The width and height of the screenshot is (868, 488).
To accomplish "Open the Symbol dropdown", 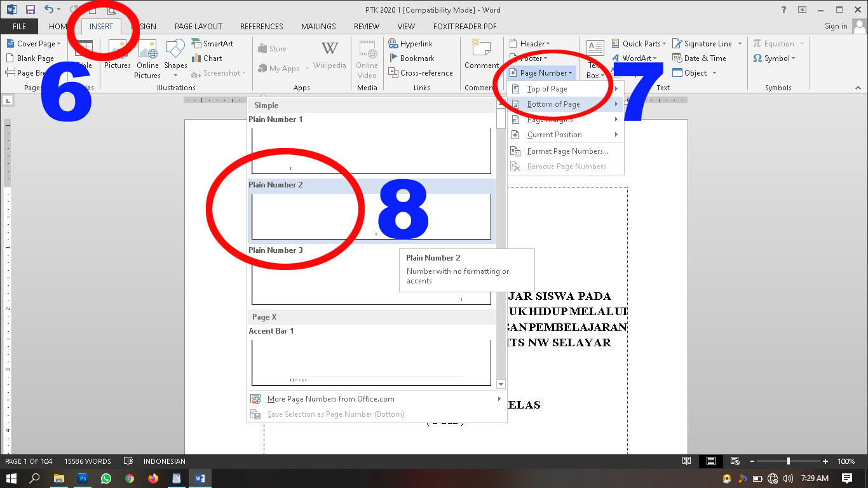I will [776, 58].
